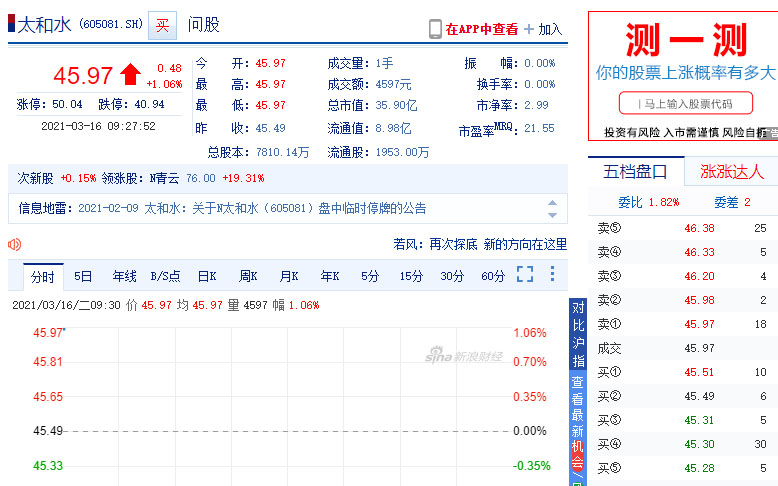Show the previous 信息地雷 item (up arrow)
Image resolution: width=778 pixels, height=486 pixels.
(x=552, y=203)
